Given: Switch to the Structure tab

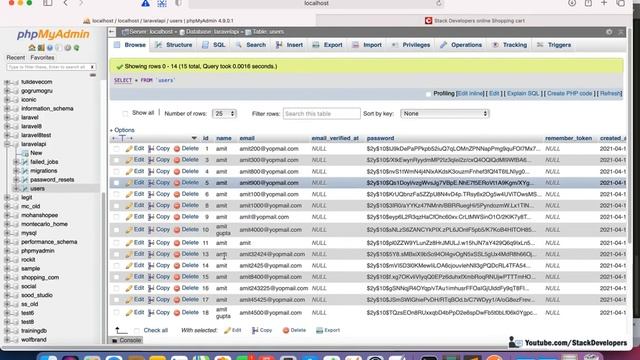Looking at the screenshot, I should [174, 45].
